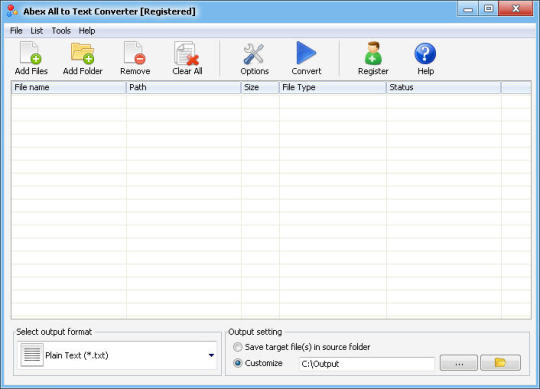Open the output folder with the yellow folder button

[500, 363]
